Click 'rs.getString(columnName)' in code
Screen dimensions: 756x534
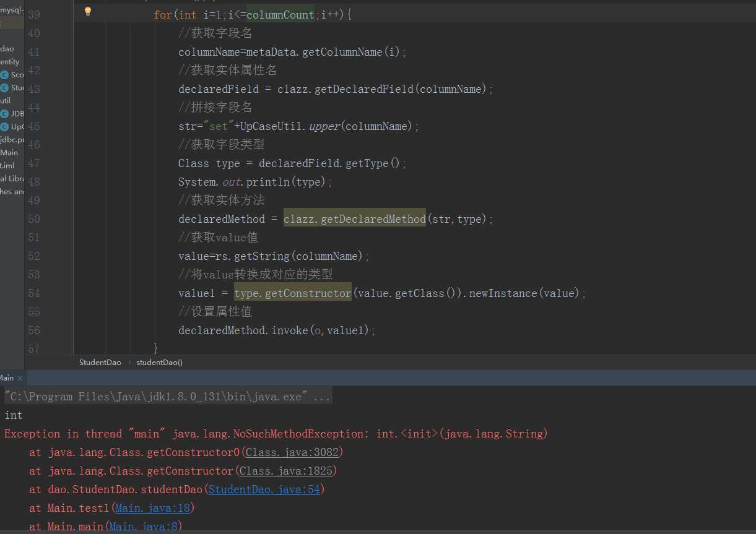coord(289,256)
